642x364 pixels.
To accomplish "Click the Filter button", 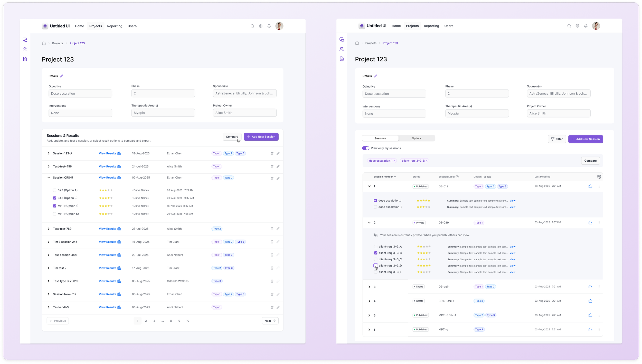I will [x=556, y=139].
